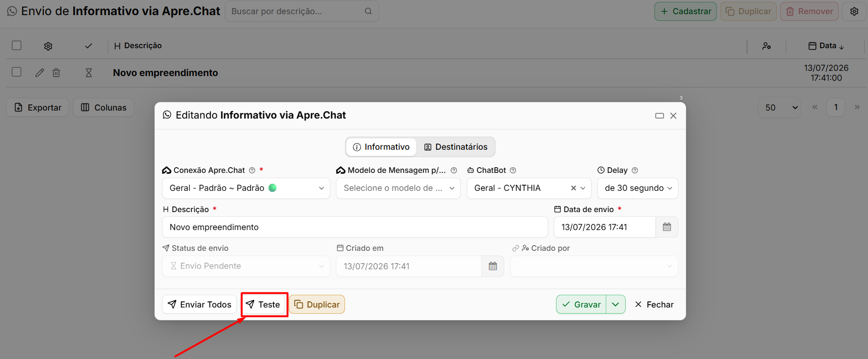
Task: Click the Data de envio date field
Action: [x=605, y=227]
